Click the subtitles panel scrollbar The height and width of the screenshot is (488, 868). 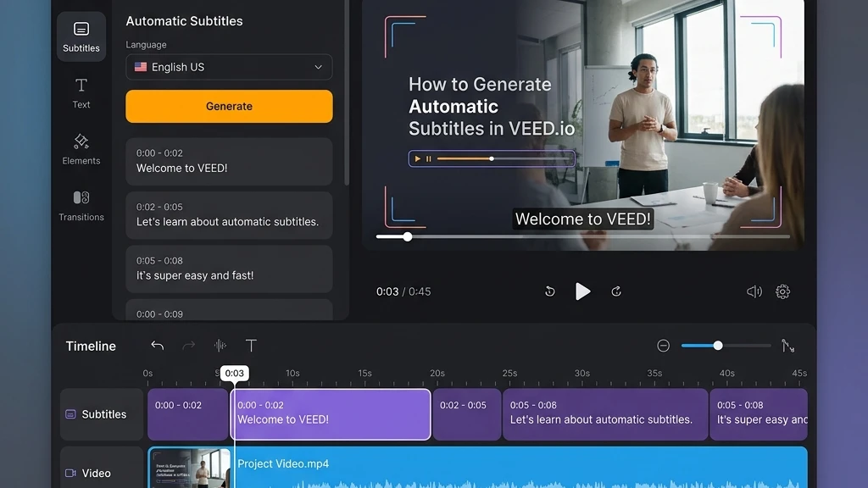[x=347, y=91]
